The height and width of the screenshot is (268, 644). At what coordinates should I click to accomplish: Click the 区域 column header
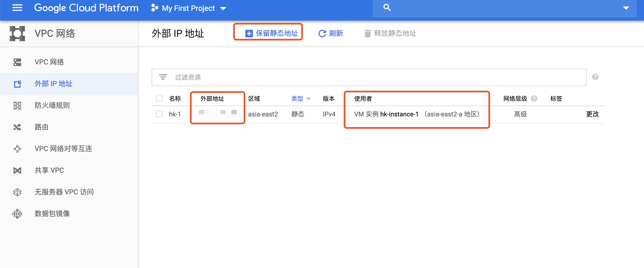pos(254,99)
